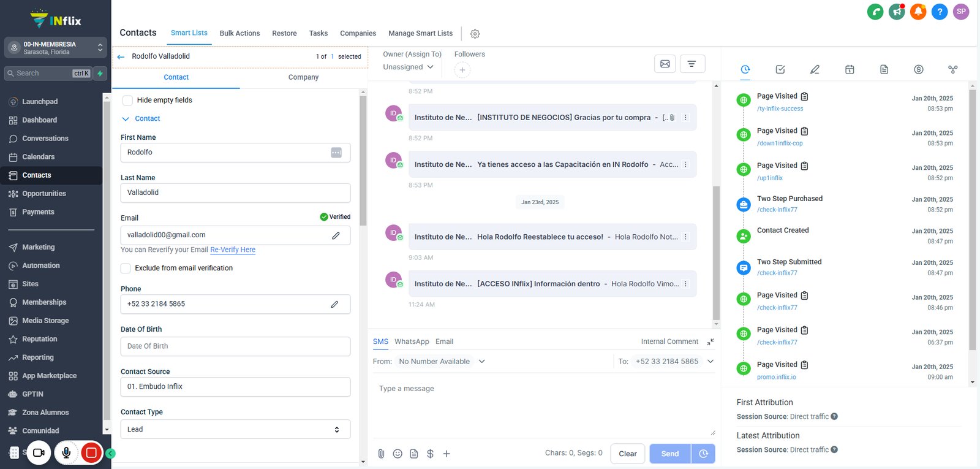This screenshot has width=980, height=469.
Task: Add a follower with the plus button
Action: pyautogui.click(x=462, y=70)
